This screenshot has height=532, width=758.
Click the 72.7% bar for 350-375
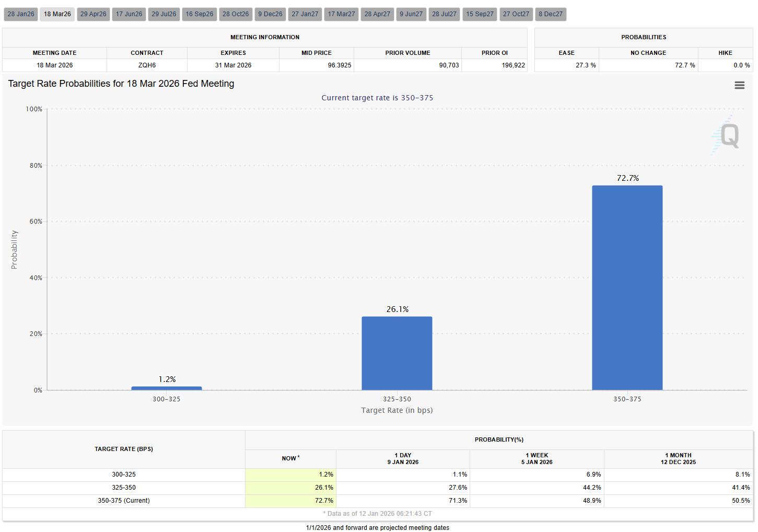pyautogui.click(x=627, y=287)
